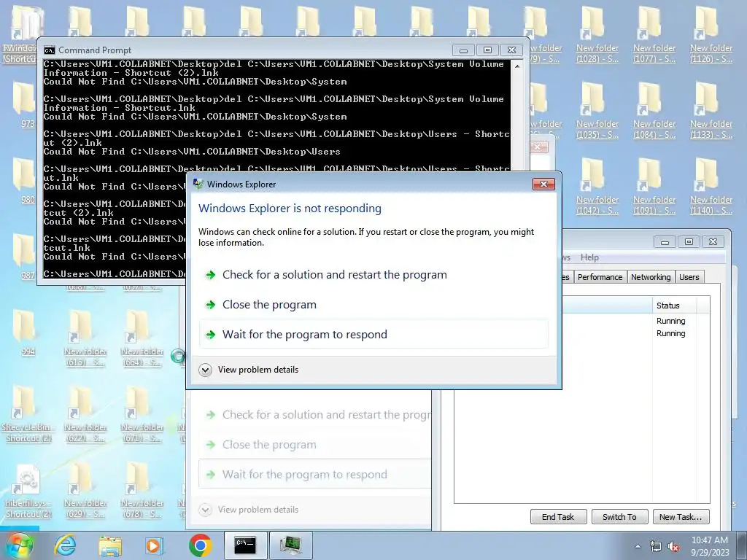Open Task Manager Help menu
This screenshot has height=560, width=747.
[x=589, y=257]
